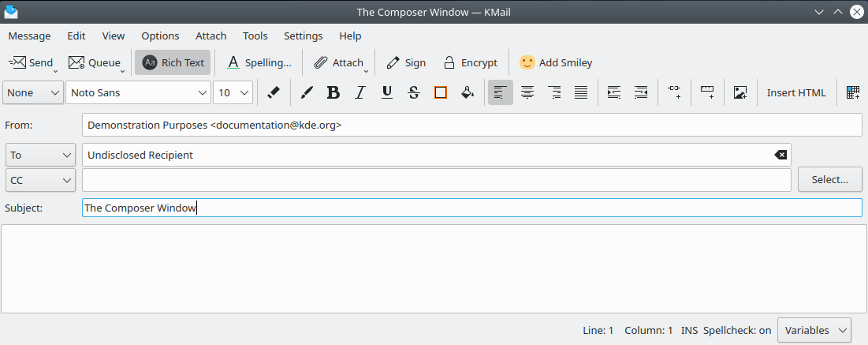
Task: Enable strikethrough text formatting
Action: pos(414,92)
